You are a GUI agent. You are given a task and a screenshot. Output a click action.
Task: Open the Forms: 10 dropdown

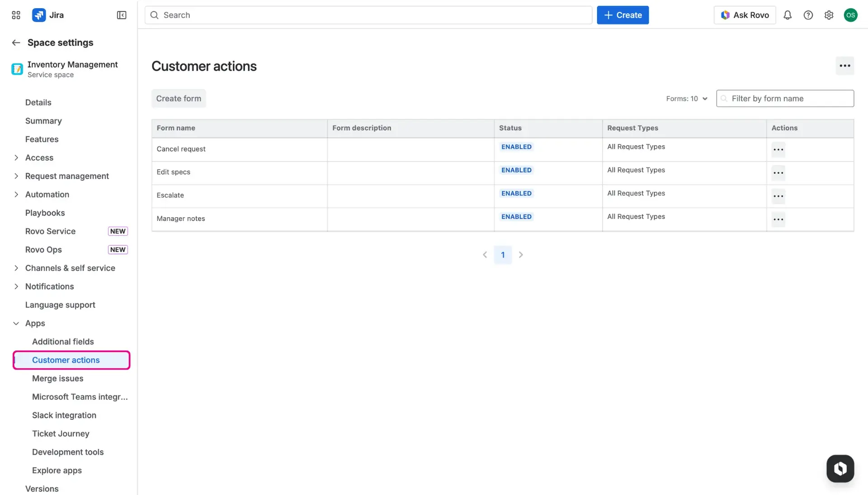pyautogui.click(x=686, y=98)
